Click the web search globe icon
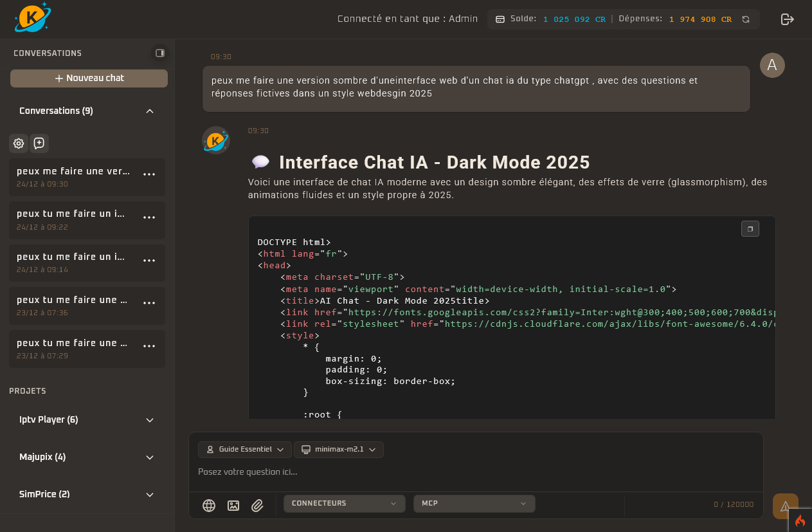 (x=209, y=506)
